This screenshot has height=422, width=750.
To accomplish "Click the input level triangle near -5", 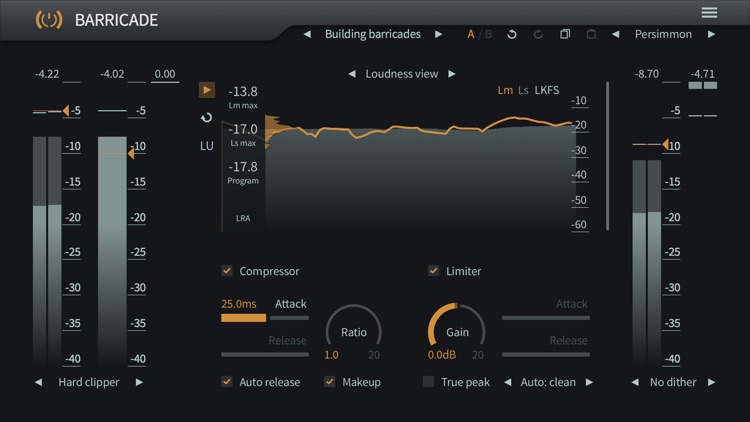I will (x=66, y=111).
